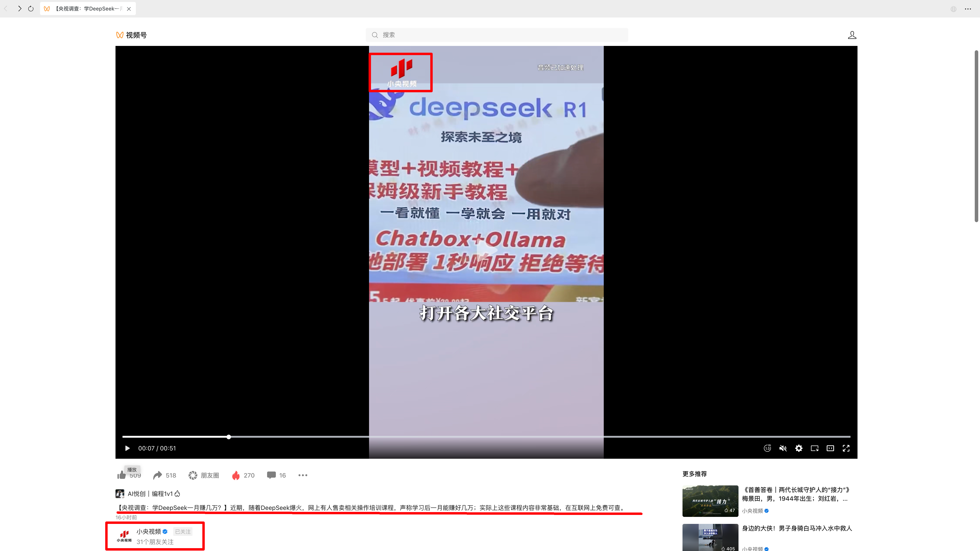
Task: Click the magnifier icon in the search box
Action: [375, 35]
